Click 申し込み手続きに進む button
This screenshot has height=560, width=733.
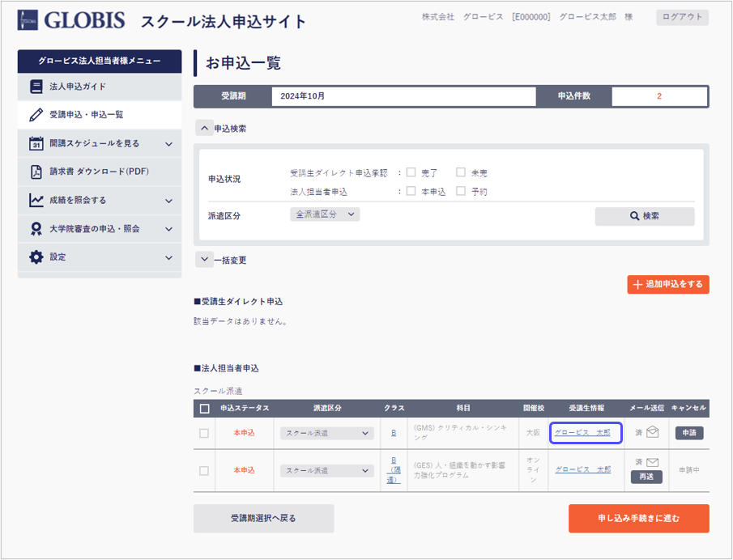point(638,519)
